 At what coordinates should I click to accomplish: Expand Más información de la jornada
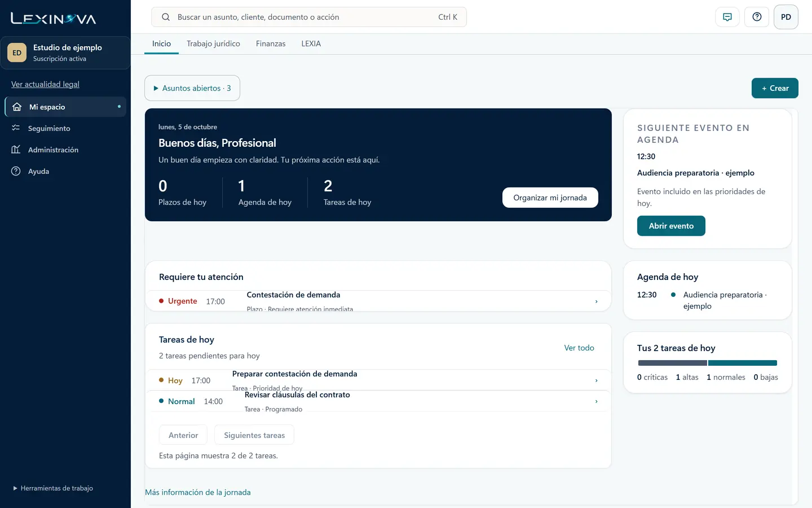click(198, 492)
